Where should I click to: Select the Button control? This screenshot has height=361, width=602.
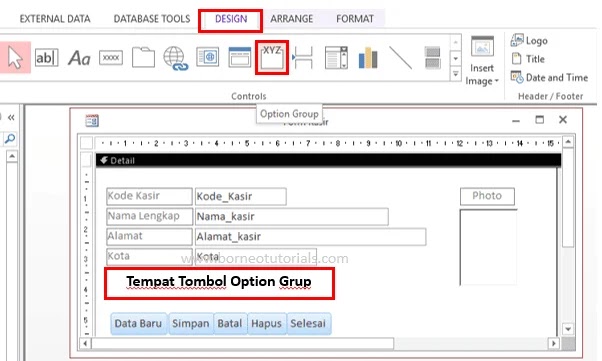(111, 58)
